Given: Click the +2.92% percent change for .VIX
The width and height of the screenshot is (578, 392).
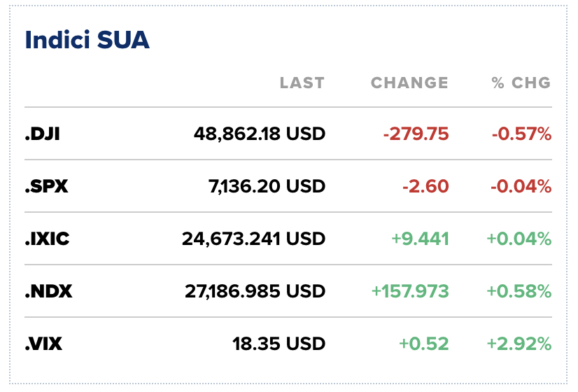Looking at the screenshot, I should click(x=519, y=344).
